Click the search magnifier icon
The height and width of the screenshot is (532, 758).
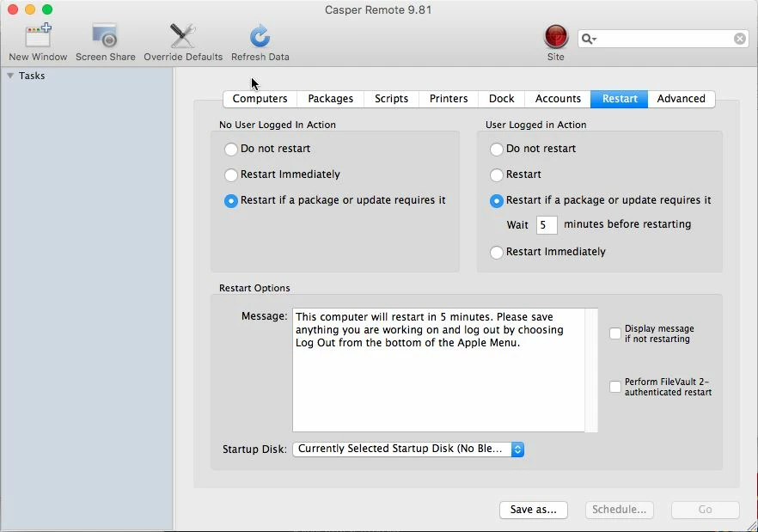tap(587, 39)
